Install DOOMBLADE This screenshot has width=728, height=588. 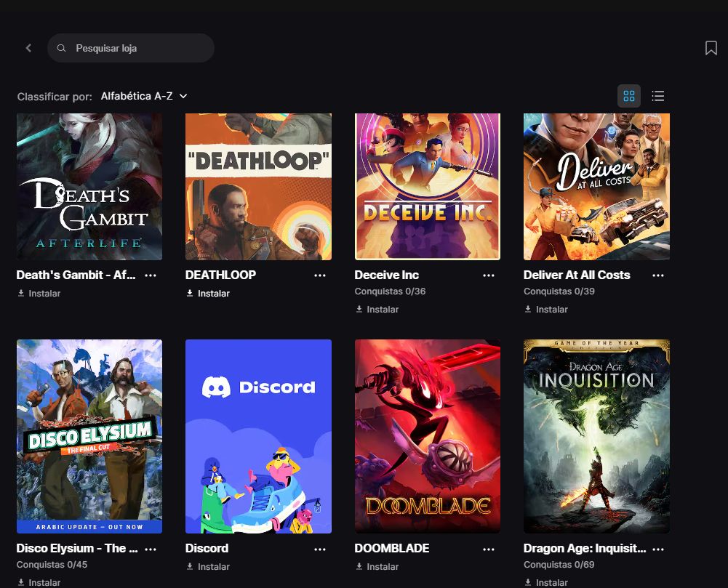(377, 567)
